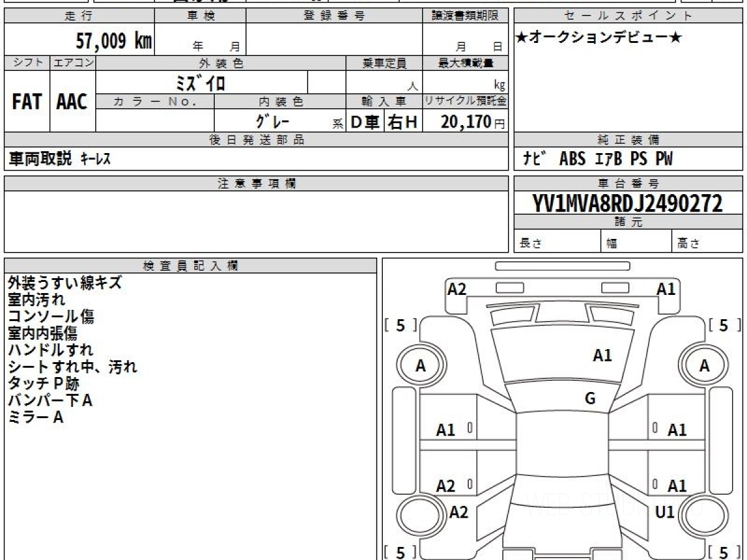Click the 幅 dimension label
The width and height of the screenshot is (747, 560).
pos(612,245)
